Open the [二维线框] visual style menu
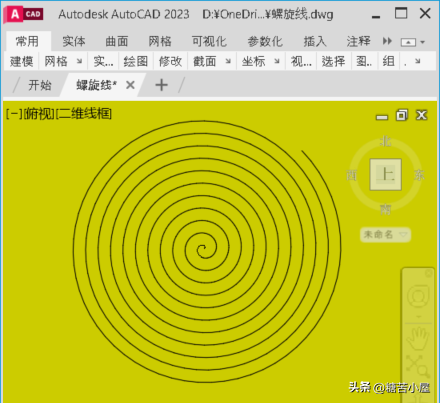 click(84, 114)
